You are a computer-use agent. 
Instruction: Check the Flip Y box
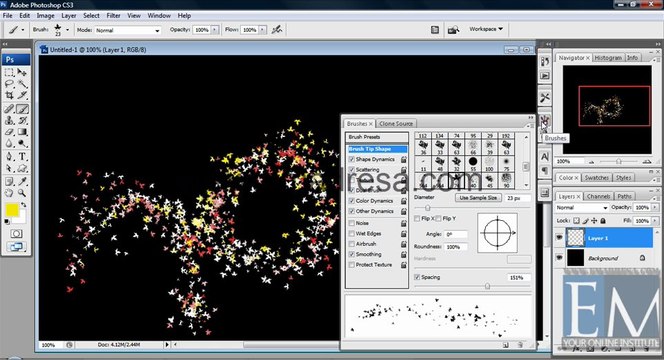click(438, 219)
